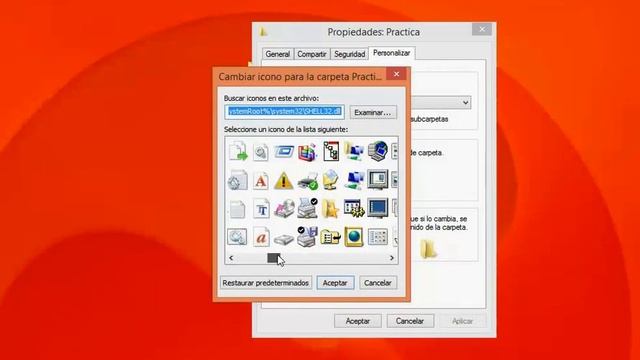The height and width of the screenshot is (360, 640).
Task: Choose the printer with floppy disk icon
Action: coord(307,237)
